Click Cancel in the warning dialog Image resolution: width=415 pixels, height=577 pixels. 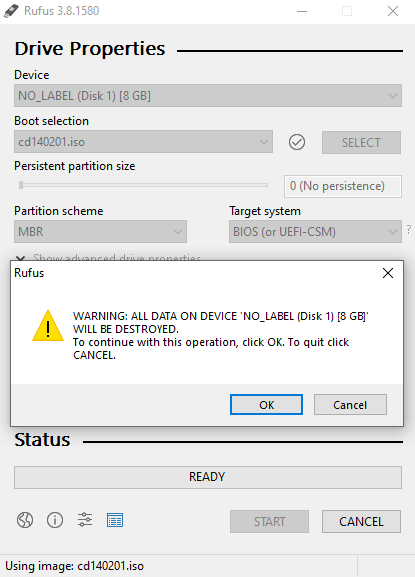coord(350,405)
